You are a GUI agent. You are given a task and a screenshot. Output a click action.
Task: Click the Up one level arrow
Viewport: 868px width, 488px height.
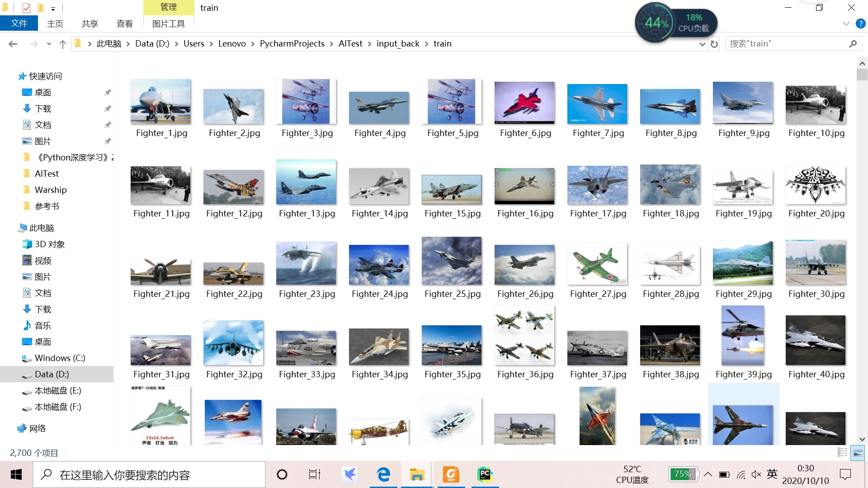click(x=63, y=44)
